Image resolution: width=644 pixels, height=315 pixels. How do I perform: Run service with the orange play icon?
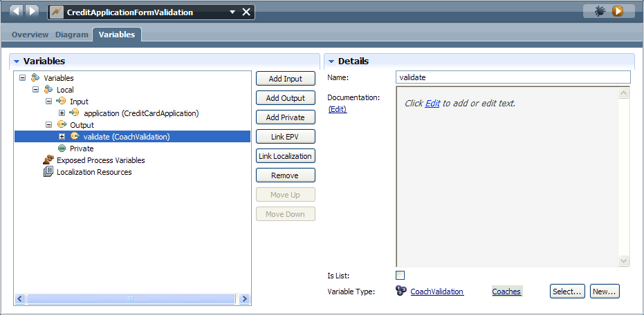click(617, 12)
